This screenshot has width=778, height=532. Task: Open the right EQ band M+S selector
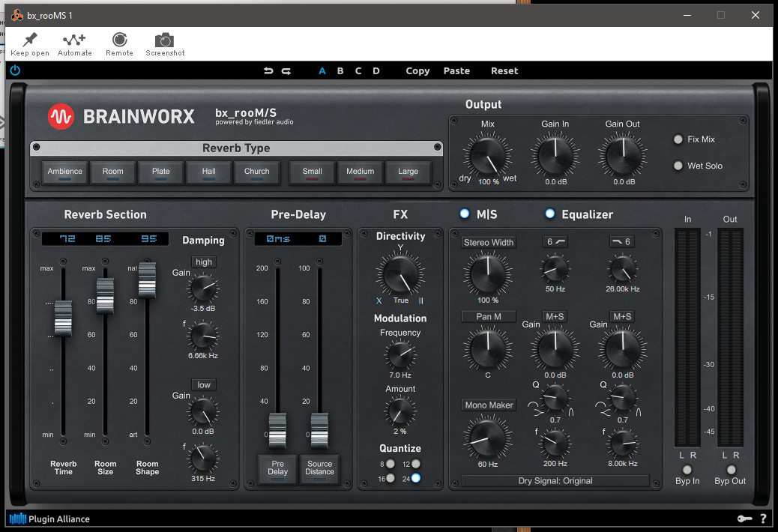click(x=622, y=317)
